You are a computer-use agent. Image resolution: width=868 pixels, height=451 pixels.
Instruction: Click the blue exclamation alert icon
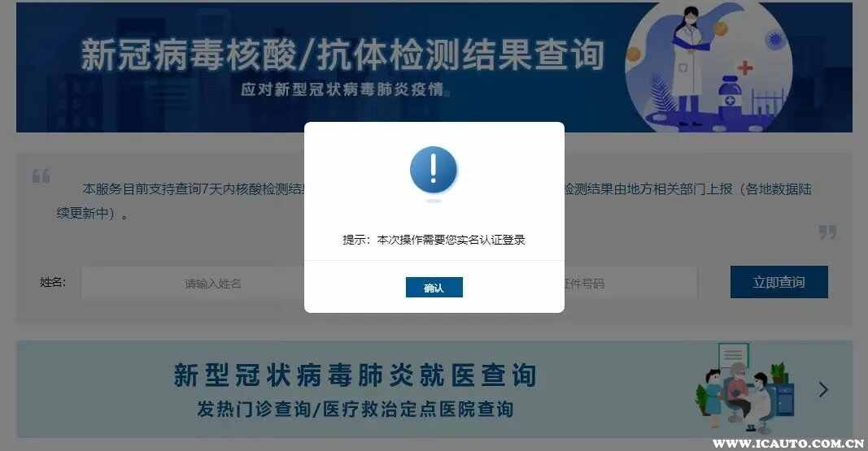(434, 170)
